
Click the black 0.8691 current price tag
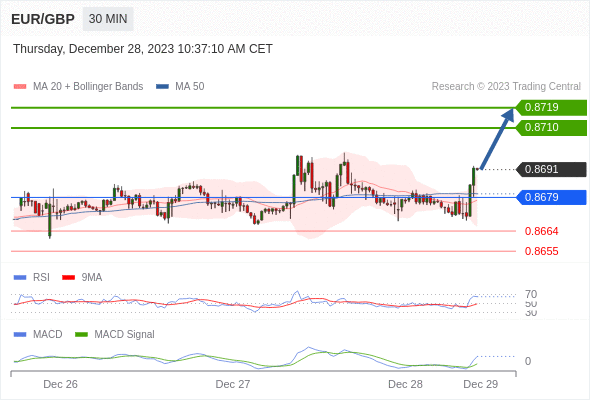(x=550, y=169)
